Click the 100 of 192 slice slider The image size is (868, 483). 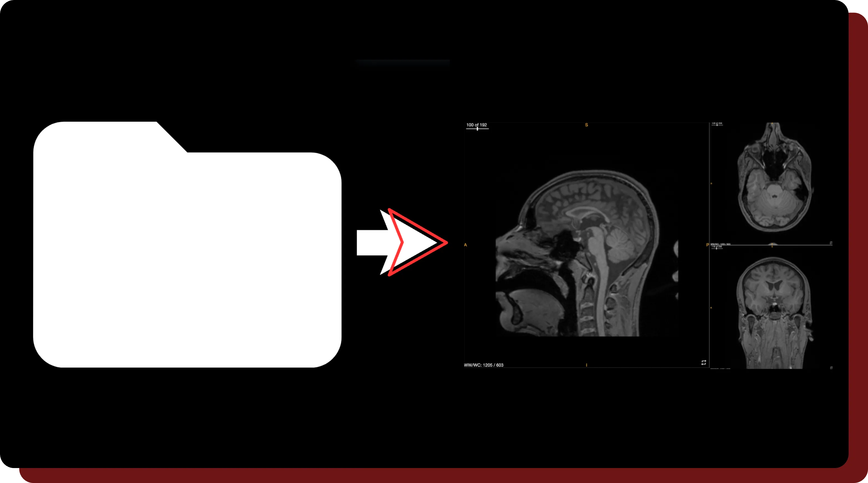click(477, 129)
